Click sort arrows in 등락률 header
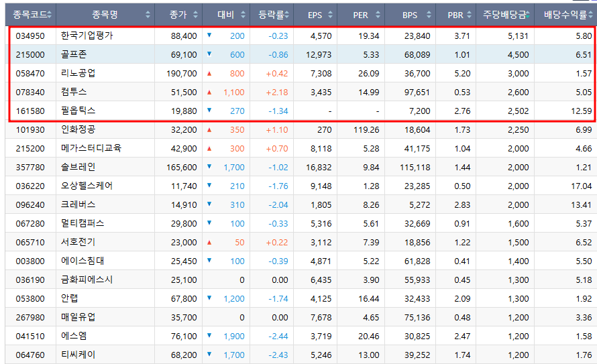Image resolution: width=597 pixels, height=364 pixels. (x=286, y=15)
